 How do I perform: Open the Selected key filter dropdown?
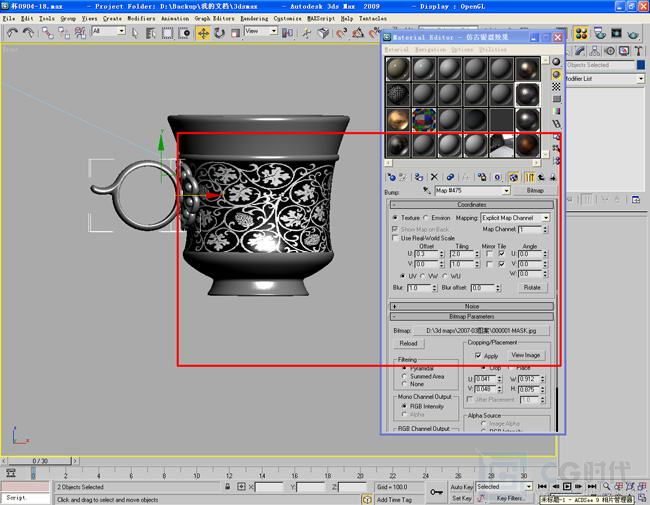(x=504, y=487)
